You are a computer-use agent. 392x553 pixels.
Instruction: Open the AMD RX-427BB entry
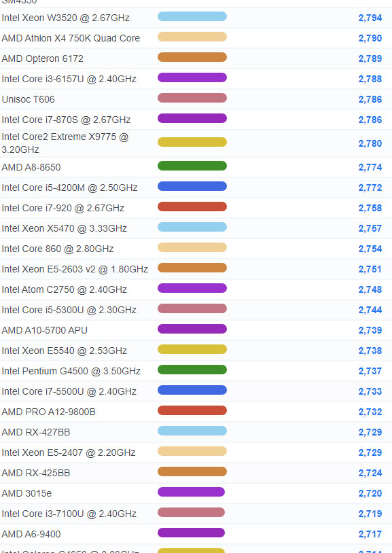[x=35, y=432]
